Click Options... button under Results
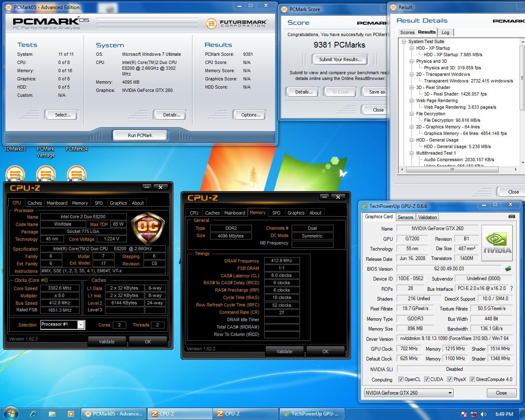 (x=251, y=115)
